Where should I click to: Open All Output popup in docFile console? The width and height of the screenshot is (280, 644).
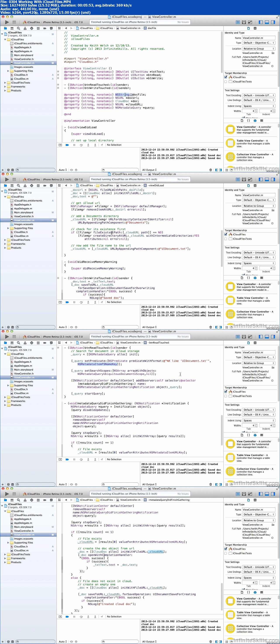pyautogui.click(x=149, y=170)
